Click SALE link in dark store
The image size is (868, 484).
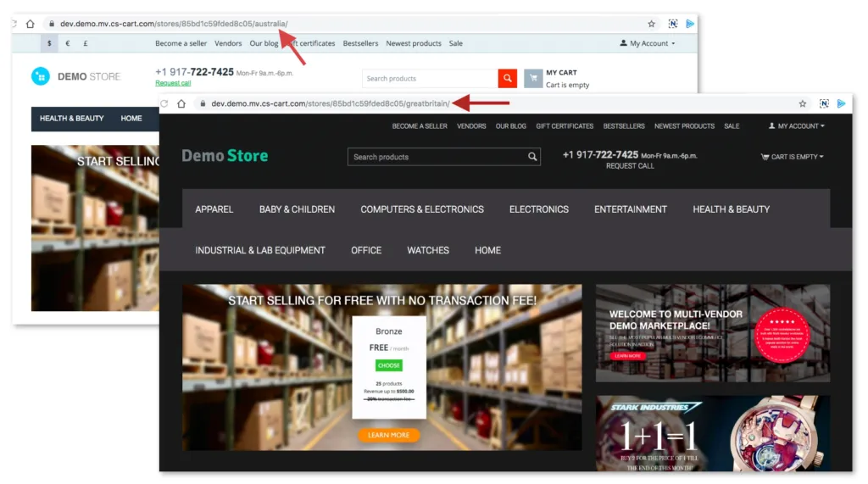click(732, 126)
